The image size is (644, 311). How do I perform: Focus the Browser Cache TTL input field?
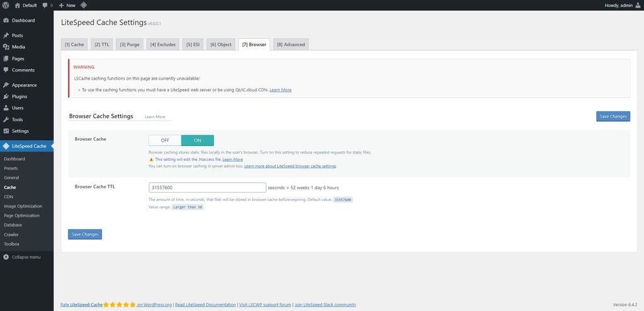point(208,187)
